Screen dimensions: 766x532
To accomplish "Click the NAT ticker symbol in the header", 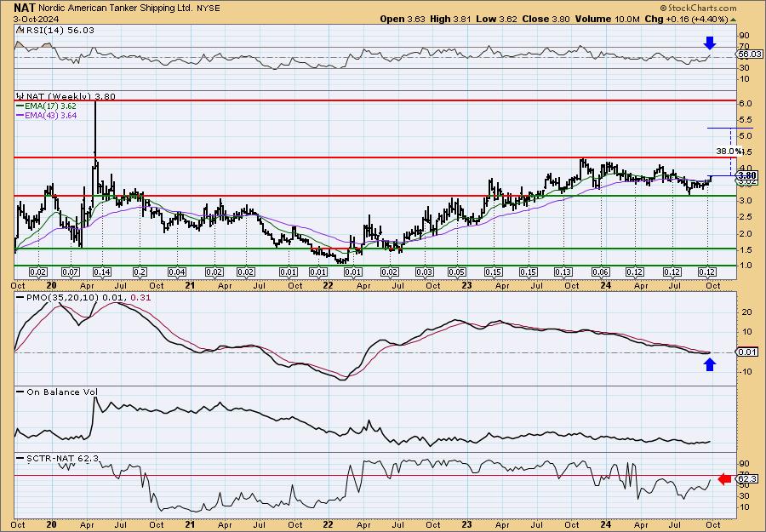I will click(25, 8).
